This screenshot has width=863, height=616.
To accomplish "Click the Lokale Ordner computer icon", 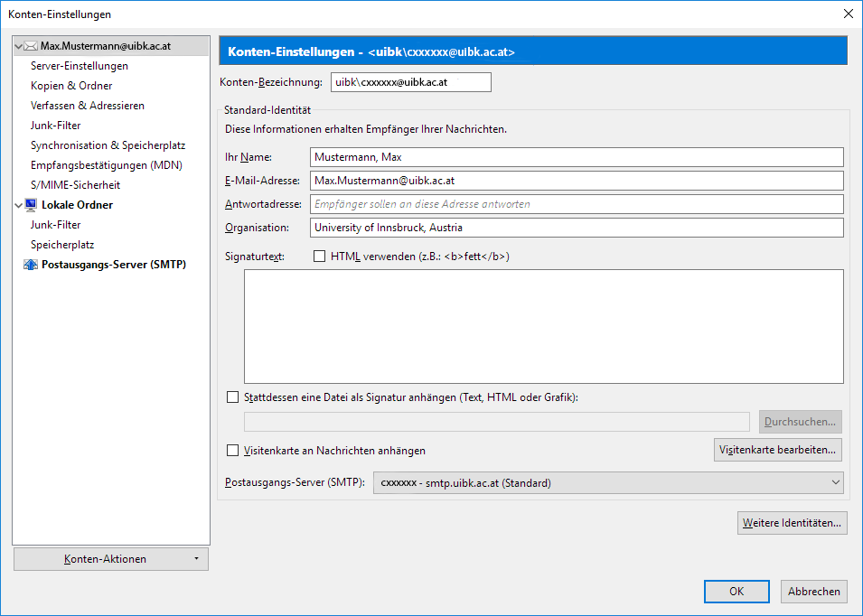I will click(x=31, y=205).
